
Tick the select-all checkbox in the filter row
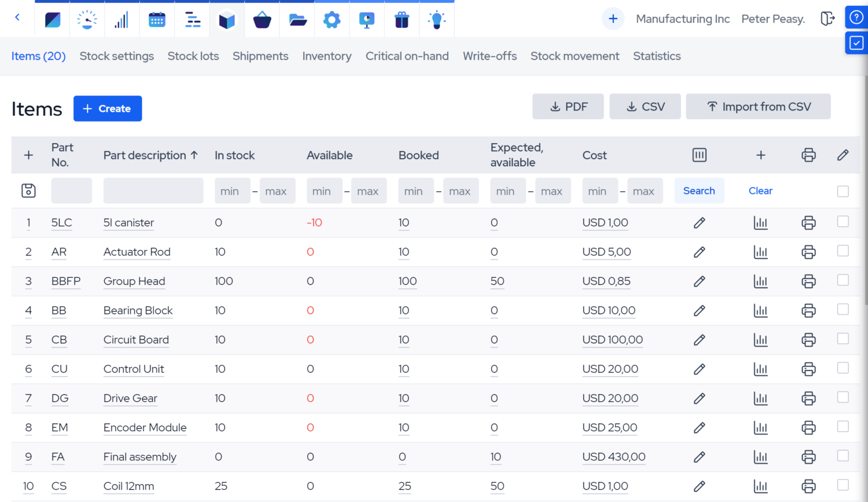[x=843, y=190]
